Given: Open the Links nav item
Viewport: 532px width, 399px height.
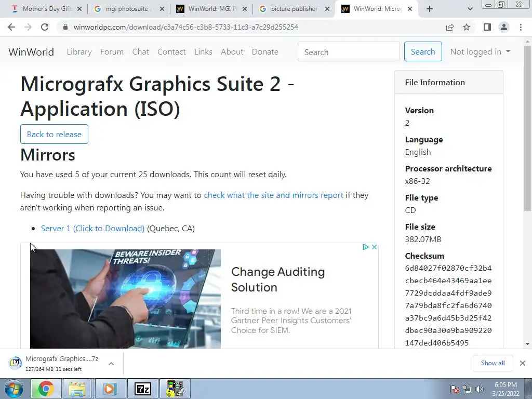Looking at the screenshot, I should [x=203, y=52].
